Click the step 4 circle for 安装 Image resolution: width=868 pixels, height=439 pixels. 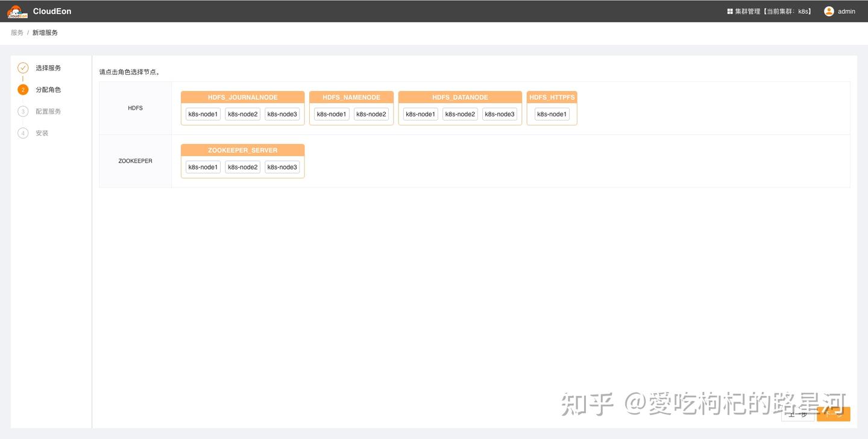tap(23, 133)
